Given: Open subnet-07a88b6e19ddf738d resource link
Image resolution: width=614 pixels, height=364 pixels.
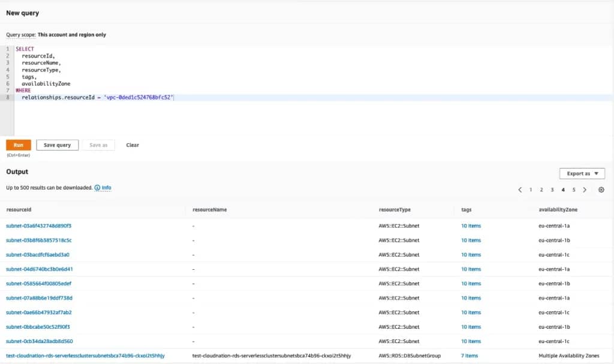Looking at the screenshot, I should point(39,298).
